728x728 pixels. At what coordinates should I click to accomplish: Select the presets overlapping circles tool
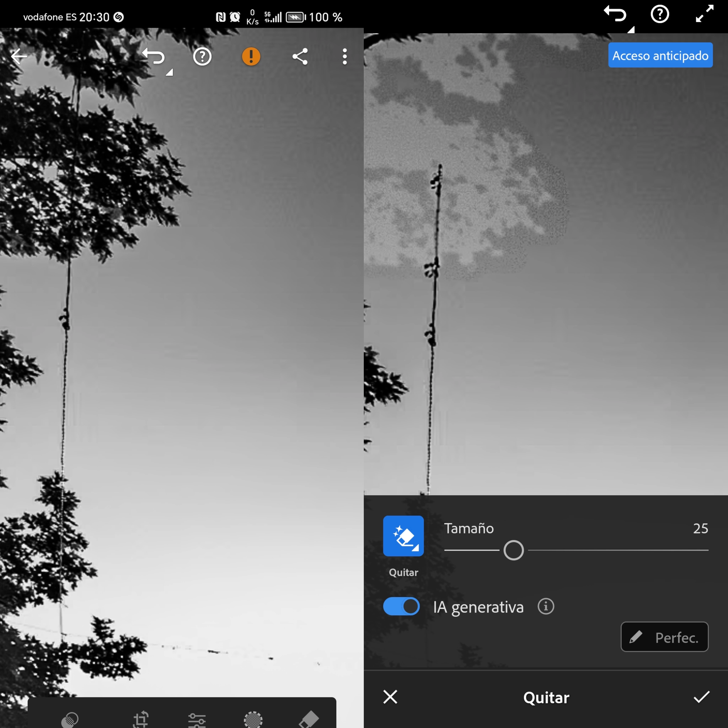pos(70,719)
